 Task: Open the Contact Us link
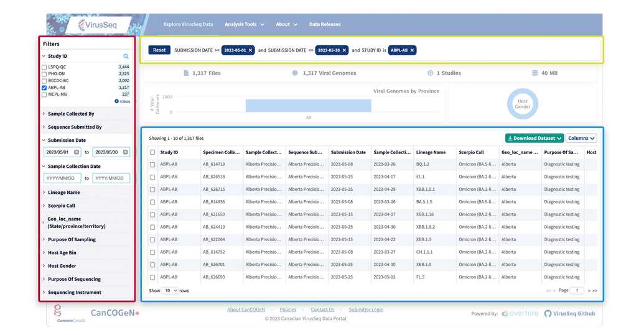point(322,310)
